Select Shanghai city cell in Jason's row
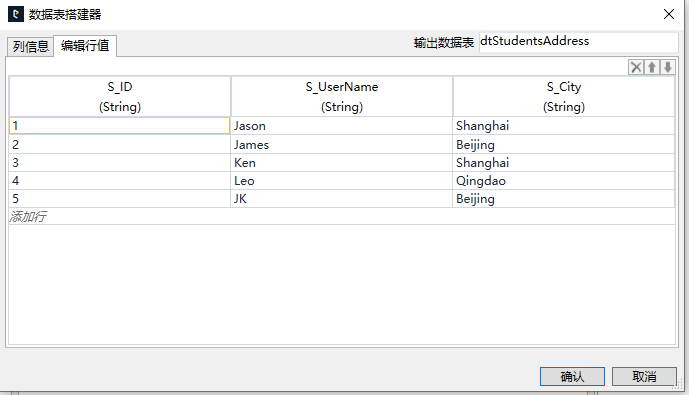Viewport: 689px width, 395px height. coord(564,126)
